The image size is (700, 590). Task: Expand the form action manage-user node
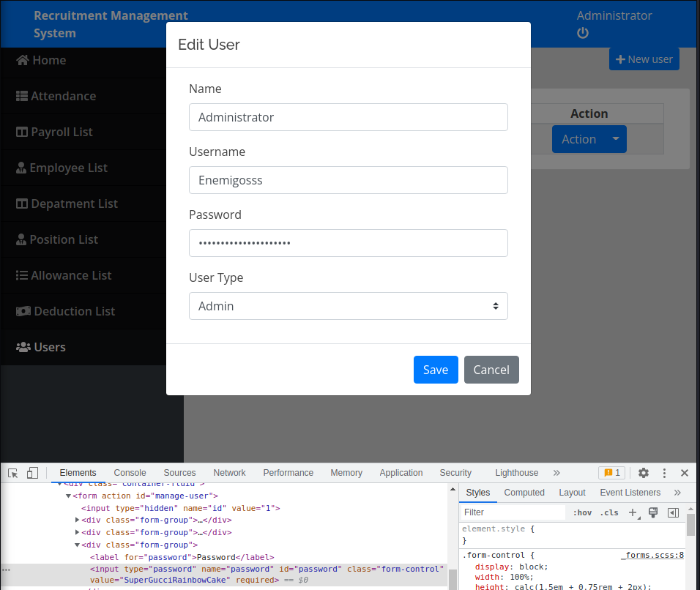[x=69, y=496]
